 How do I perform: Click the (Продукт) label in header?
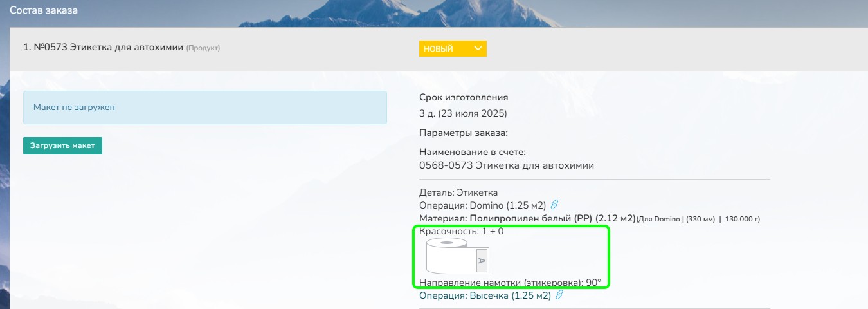(x=203, y=48)
